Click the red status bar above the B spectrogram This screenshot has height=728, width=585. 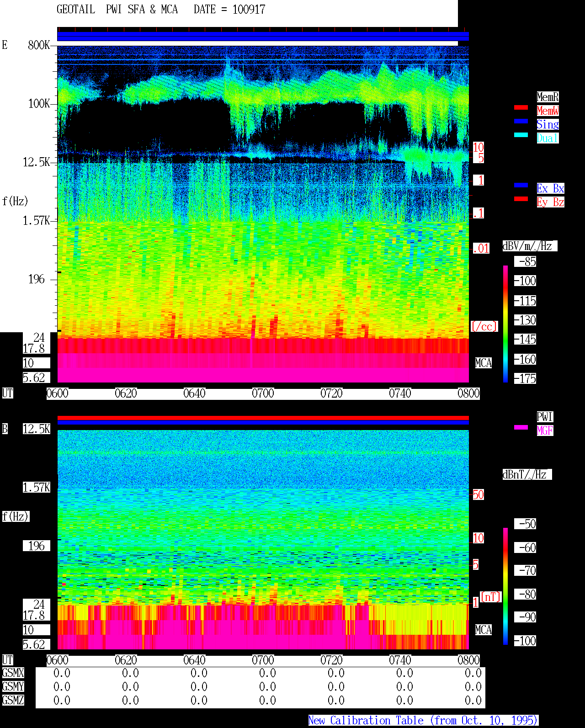[x=263, y=418]
